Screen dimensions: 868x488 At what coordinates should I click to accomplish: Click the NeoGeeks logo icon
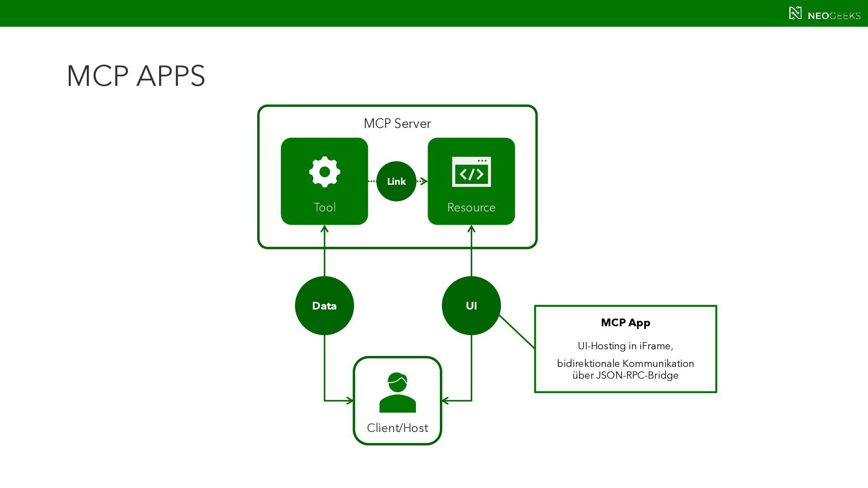(x=795, y=13)
